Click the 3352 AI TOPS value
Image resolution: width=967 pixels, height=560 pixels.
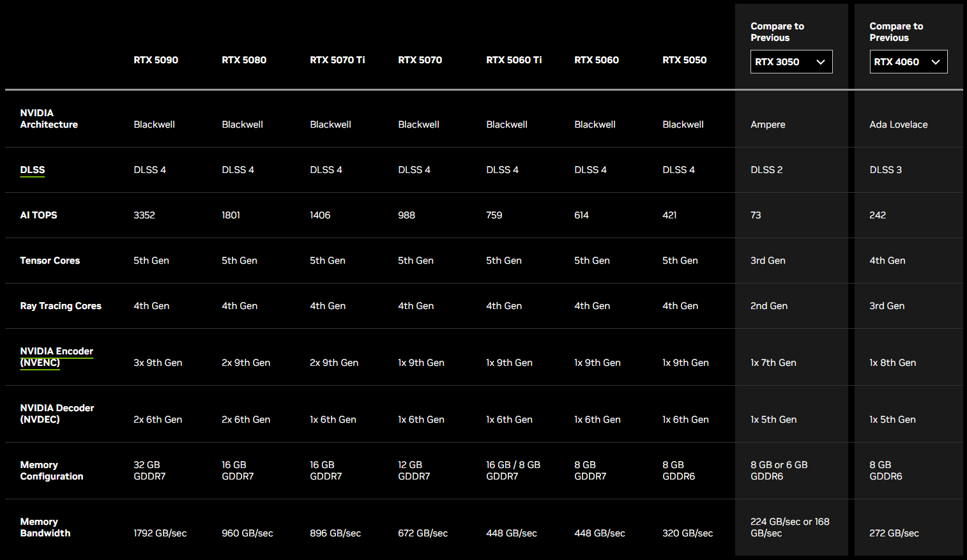point(144,215)
